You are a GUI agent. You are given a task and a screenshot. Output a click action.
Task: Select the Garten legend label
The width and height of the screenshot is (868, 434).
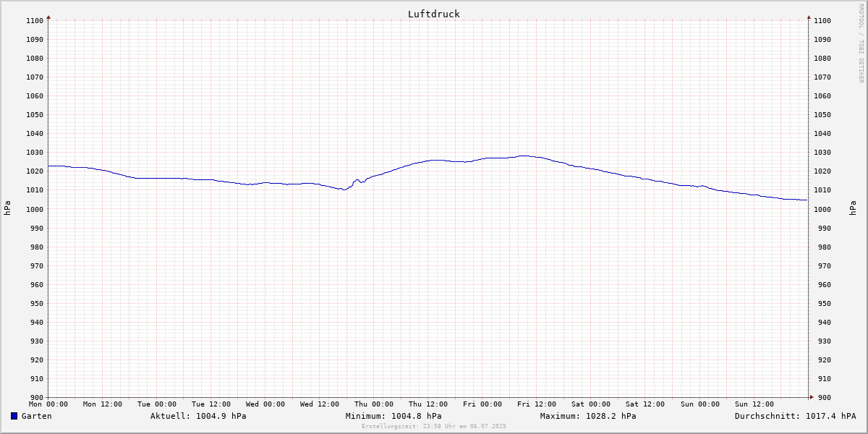click(36, 416)
